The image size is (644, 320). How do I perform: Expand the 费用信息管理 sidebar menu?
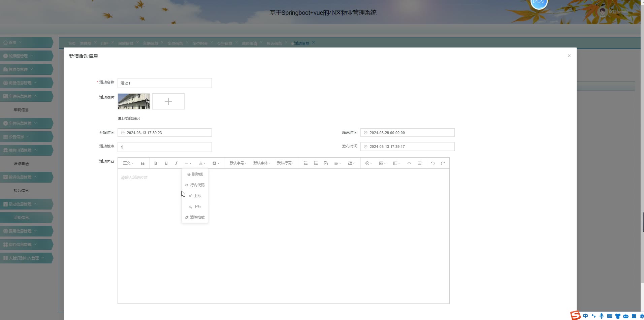click(x=26, y=231)
